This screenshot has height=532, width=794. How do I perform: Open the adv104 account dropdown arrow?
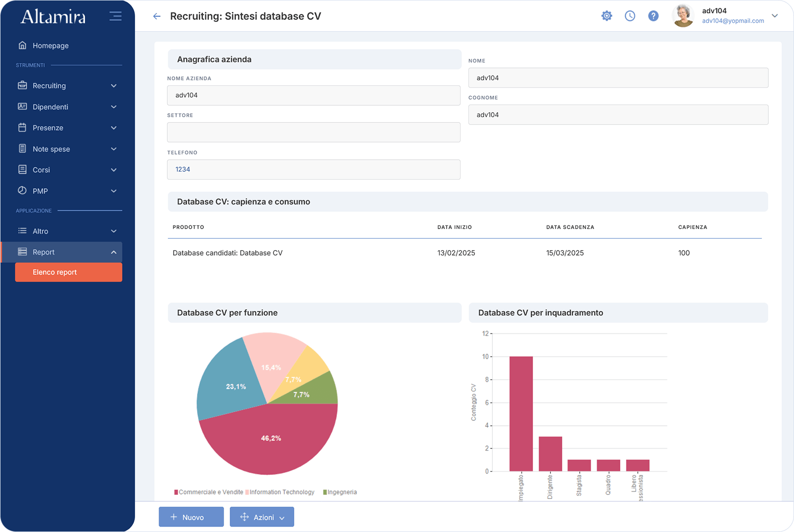(x=775, y=16)
